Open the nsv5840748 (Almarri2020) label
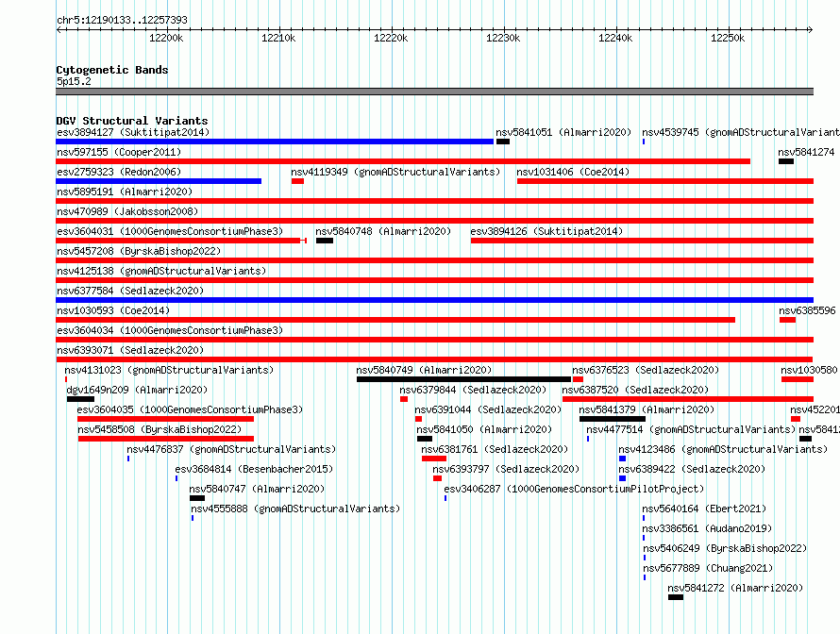 coord(383,231)
